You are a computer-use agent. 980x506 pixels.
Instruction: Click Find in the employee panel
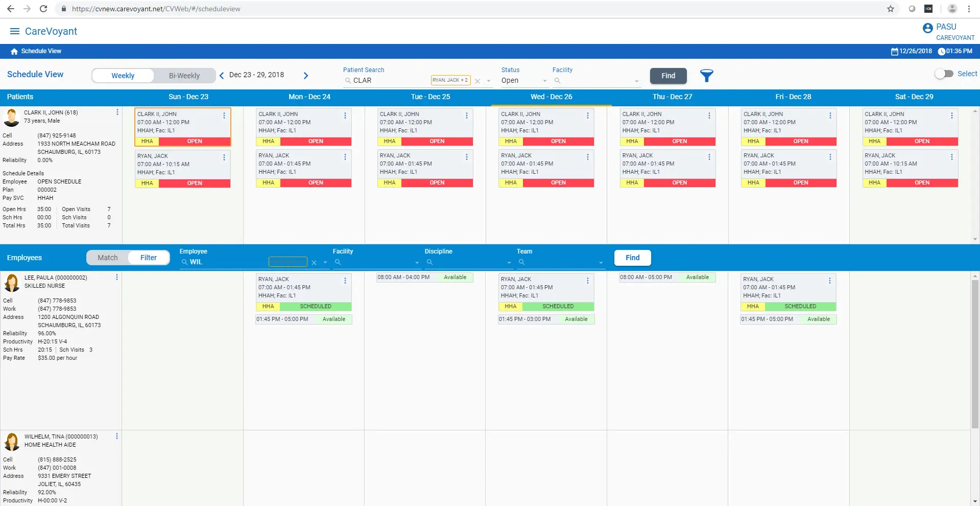click(632, 258)
